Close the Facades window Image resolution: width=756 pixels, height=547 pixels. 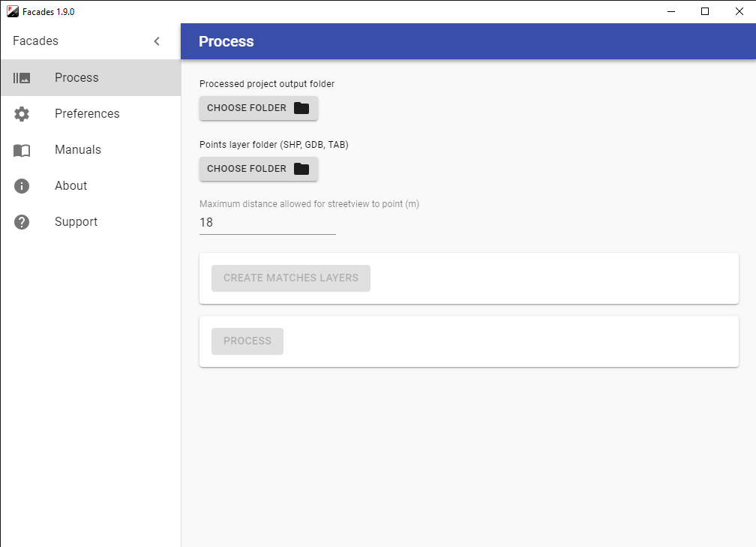(739, 11)
